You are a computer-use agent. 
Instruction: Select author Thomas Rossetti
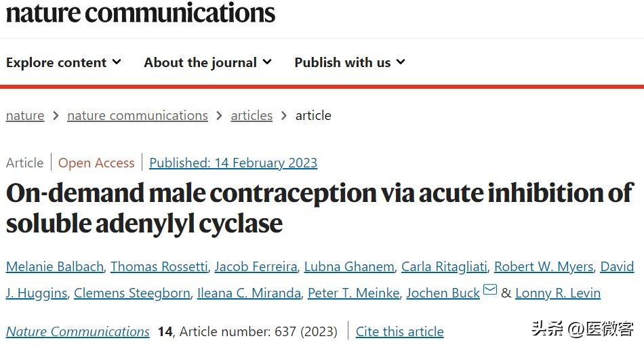point(159,266)
